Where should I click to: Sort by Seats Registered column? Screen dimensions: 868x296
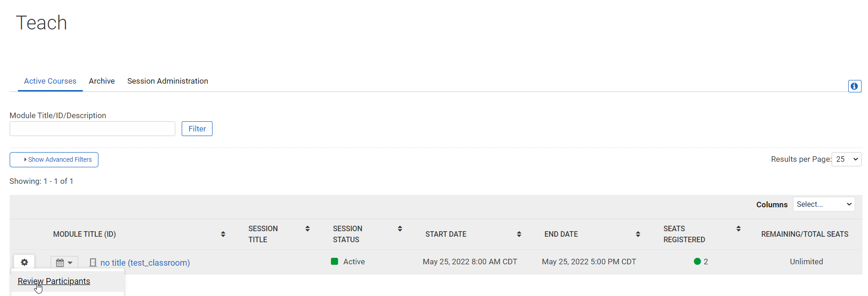coord(738,228)
